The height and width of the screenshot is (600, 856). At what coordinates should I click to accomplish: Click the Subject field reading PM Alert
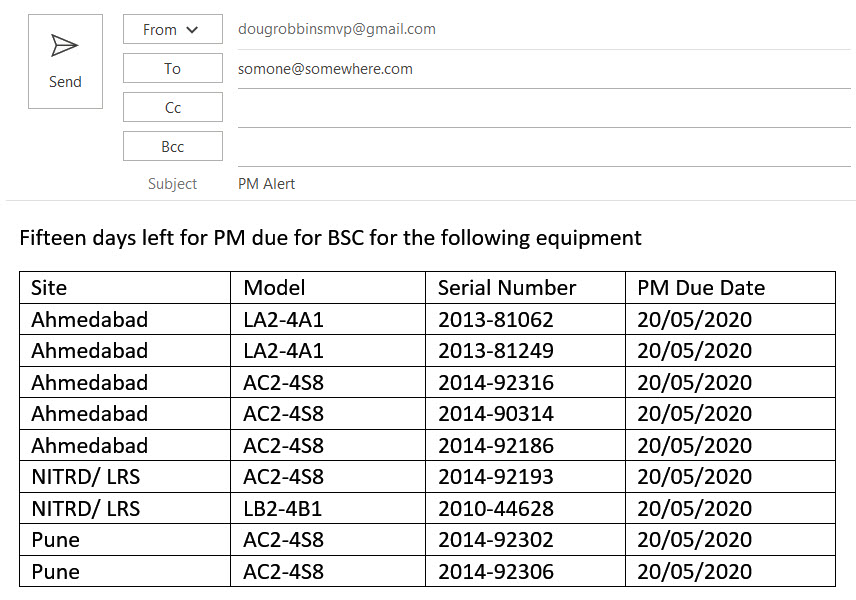[x=540, y=184]
